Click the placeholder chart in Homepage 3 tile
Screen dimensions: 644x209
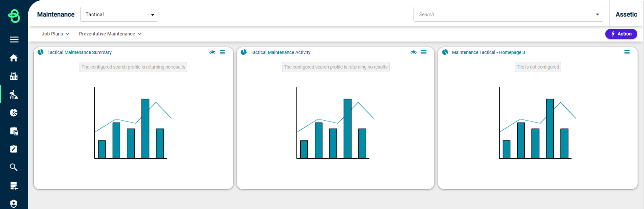pyautogui.click(x=537, y=123)
